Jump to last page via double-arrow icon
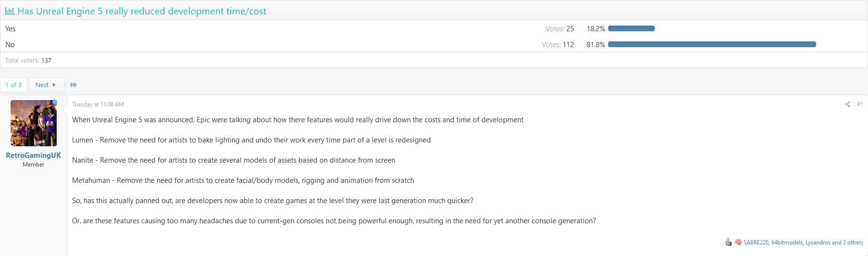Viewport: 868px width, 256px height. coord(73,85)
